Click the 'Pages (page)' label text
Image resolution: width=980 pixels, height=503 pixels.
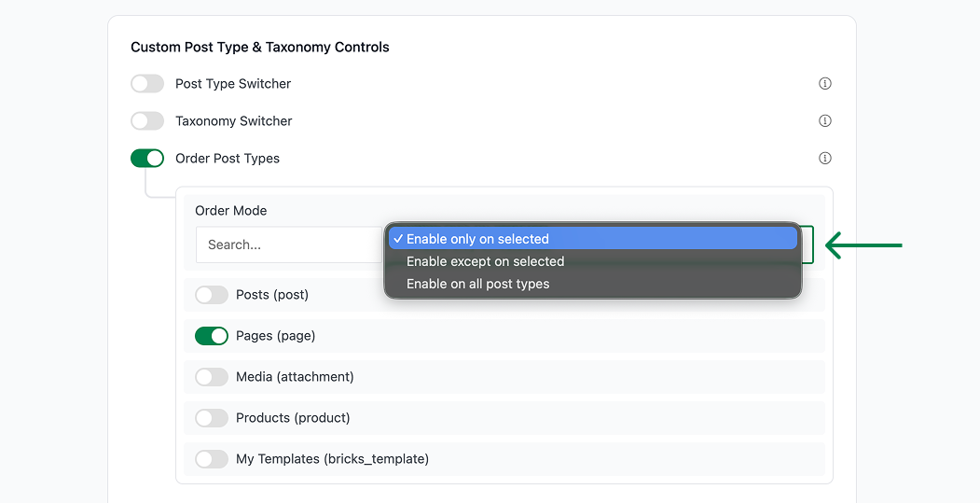[276, 336]
